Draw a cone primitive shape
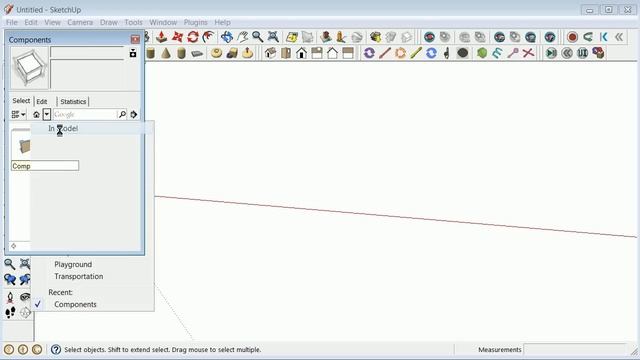 [x=166, y=53]
